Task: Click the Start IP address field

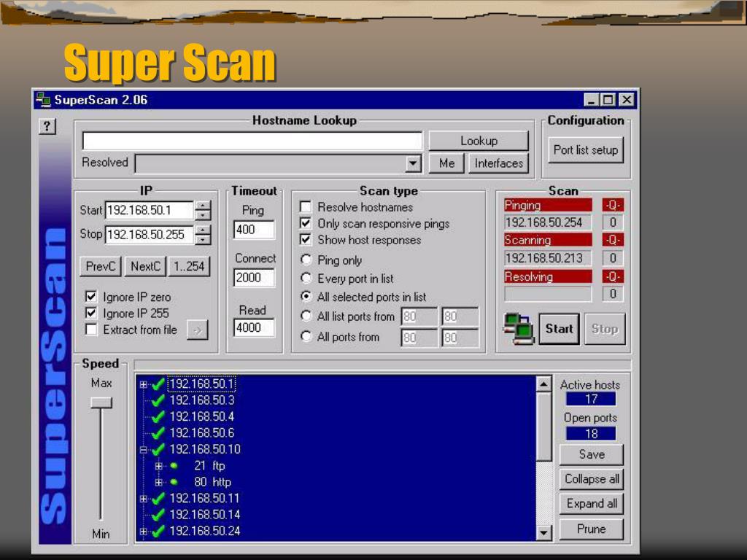Action: click(150, 210)
